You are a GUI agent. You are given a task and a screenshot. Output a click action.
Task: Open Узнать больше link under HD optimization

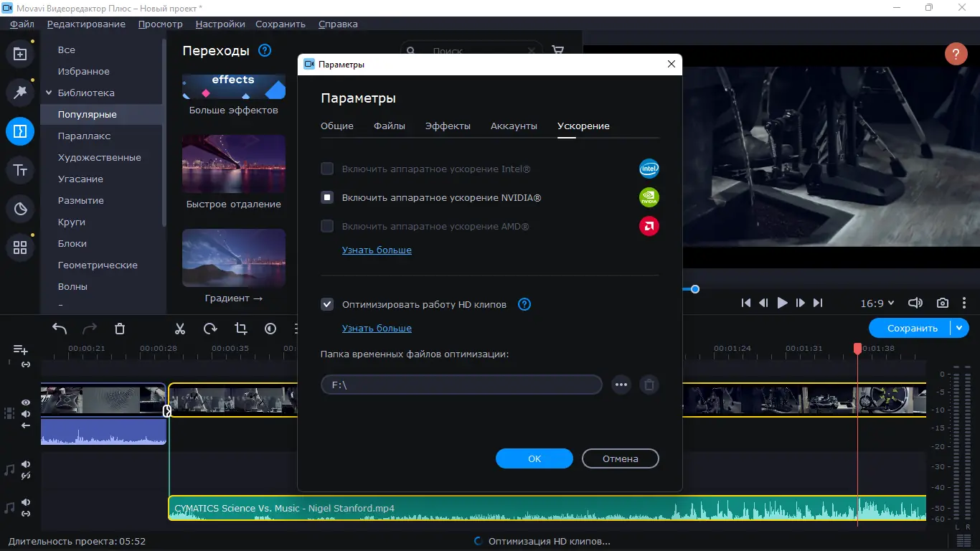click(377, 328)
